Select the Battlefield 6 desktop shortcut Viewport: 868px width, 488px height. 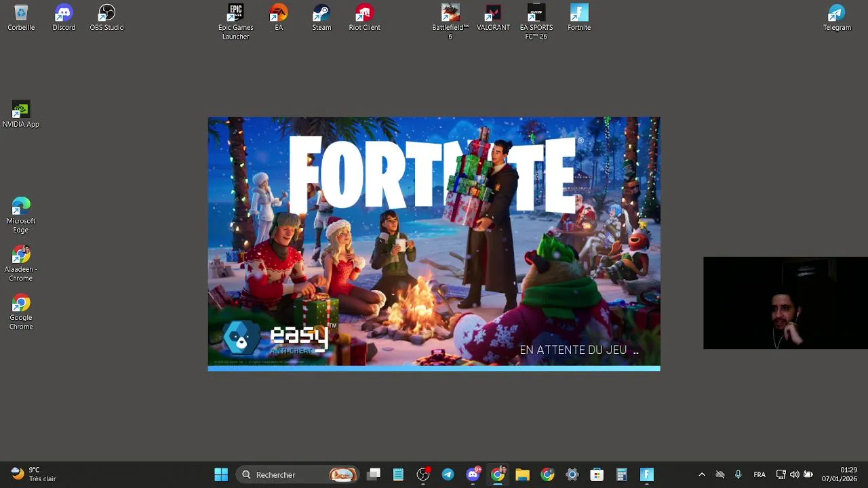pyautogui.click(x=450, y=22)
